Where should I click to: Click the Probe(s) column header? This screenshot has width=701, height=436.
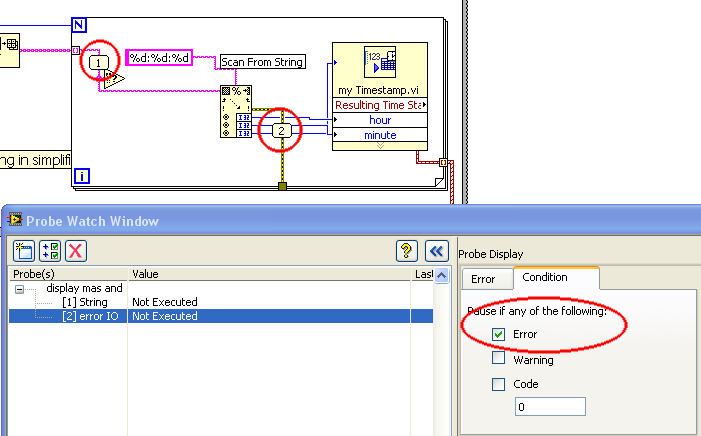click(x=68, y=274)
